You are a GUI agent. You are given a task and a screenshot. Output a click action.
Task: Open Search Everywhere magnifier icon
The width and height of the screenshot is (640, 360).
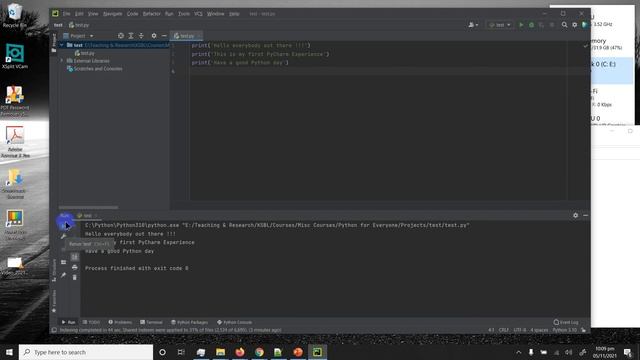[564, 25]
